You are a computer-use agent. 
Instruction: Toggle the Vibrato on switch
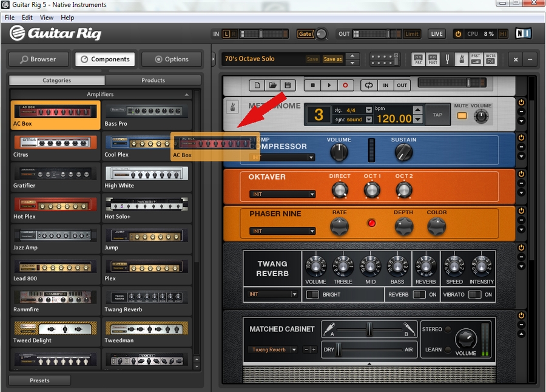click(x=474, y=294)
